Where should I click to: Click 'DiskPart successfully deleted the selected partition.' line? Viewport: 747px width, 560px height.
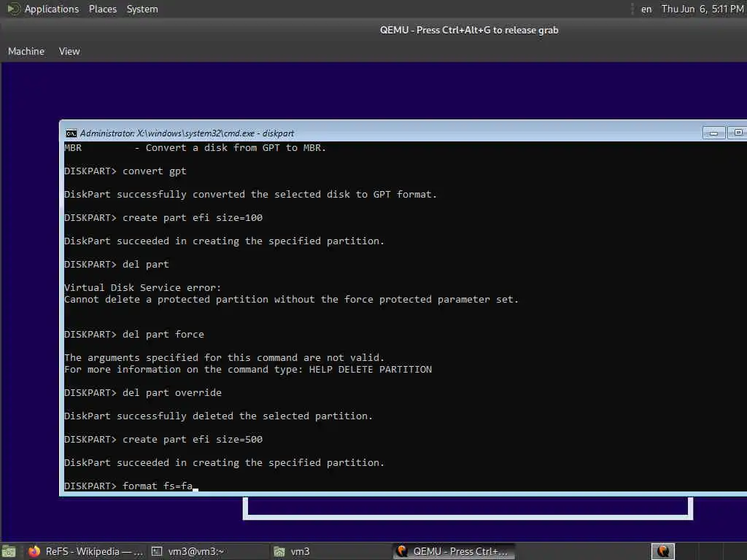pos(218,416)
